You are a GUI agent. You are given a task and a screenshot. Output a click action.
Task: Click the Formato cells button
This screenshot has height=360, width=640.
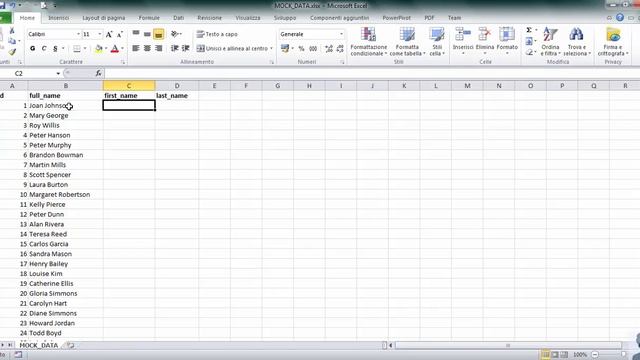click(507, 42)
